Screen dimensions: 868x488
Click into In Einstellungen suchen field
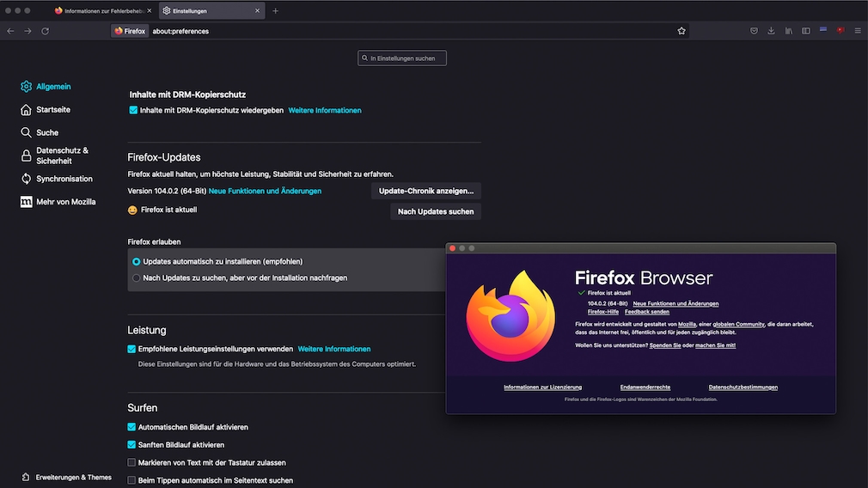[x=402, y=58]
